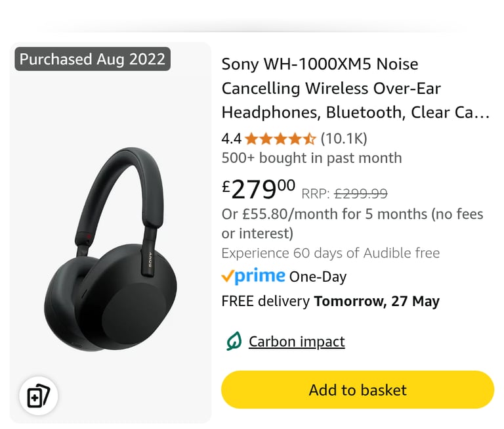This screenshot has height=429, width=504.
Task: Click the £279.00 price
Action: 258,190
